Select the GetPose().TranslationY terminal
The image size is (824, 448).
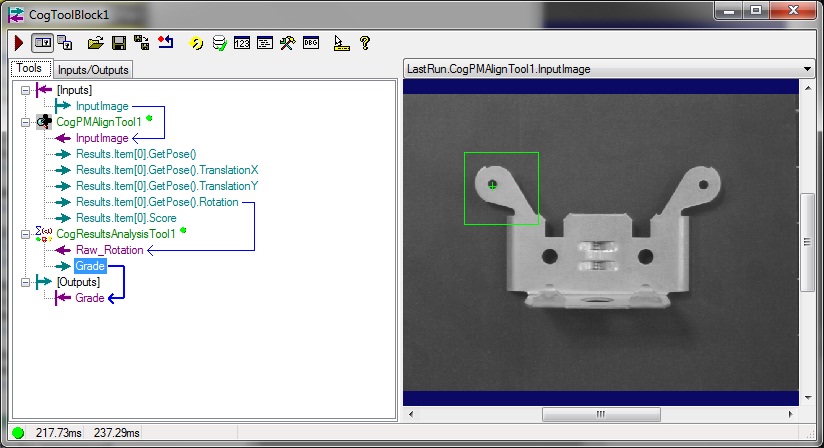(x=167, y=186)
